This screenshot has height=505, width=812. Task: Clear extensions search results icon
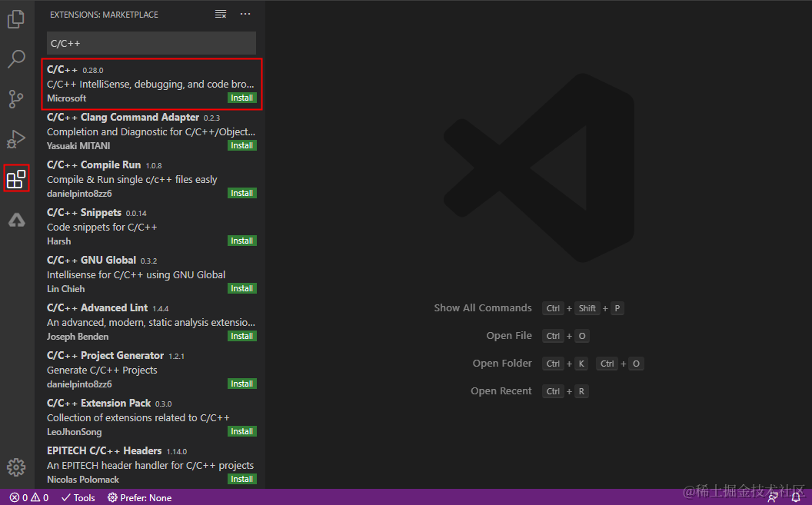(221, 15)
